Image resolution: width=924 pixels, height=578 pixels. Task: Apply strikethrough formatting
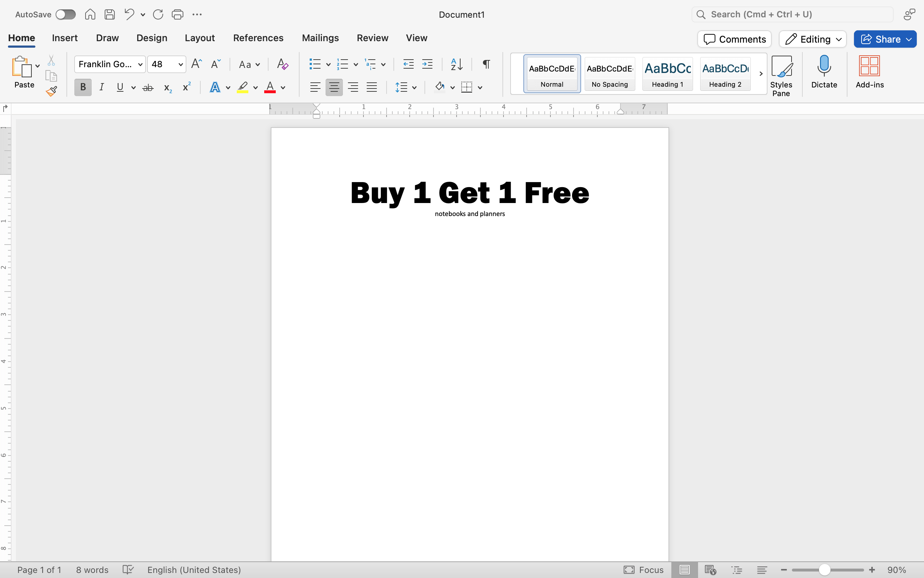coord(148,87)
